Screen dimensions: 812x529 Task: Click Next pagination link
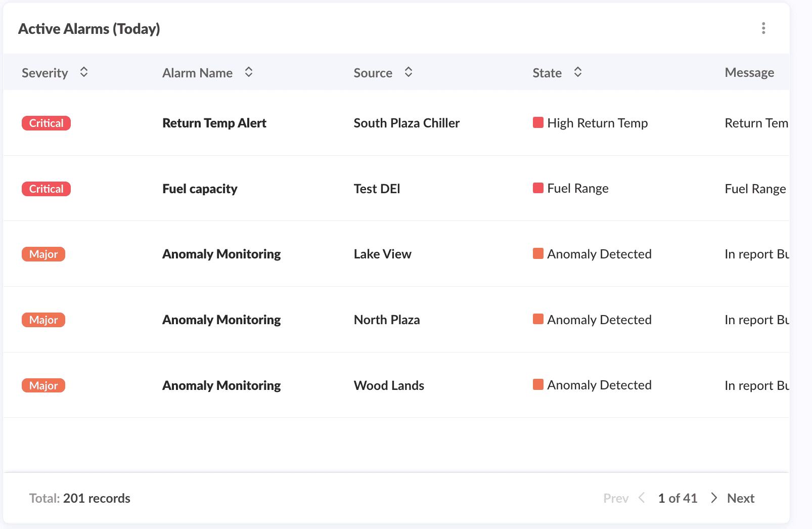(740, 498)
